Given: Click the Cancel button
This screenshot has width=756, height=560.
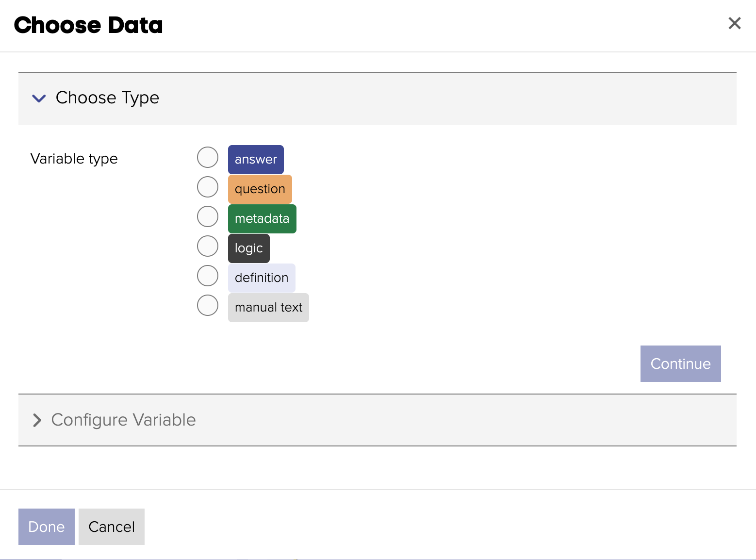Looking at the screenshot, I should (112, 527).
